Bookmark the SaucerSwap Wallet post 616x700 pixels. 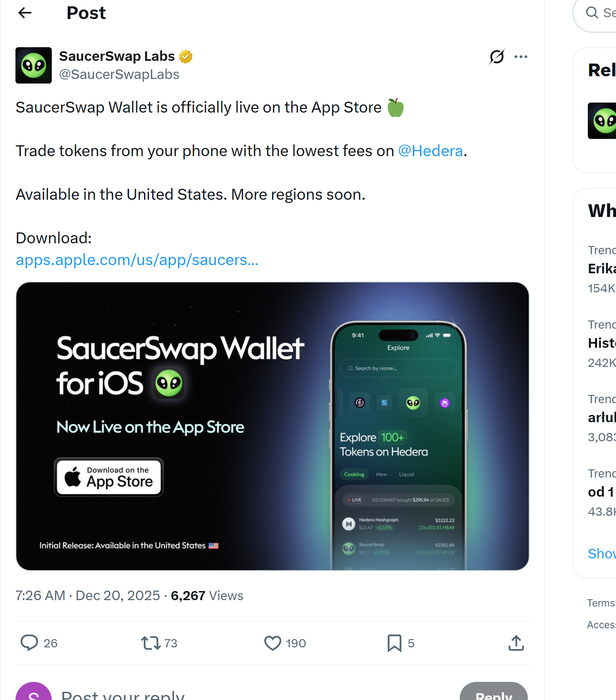pos(394,643)
